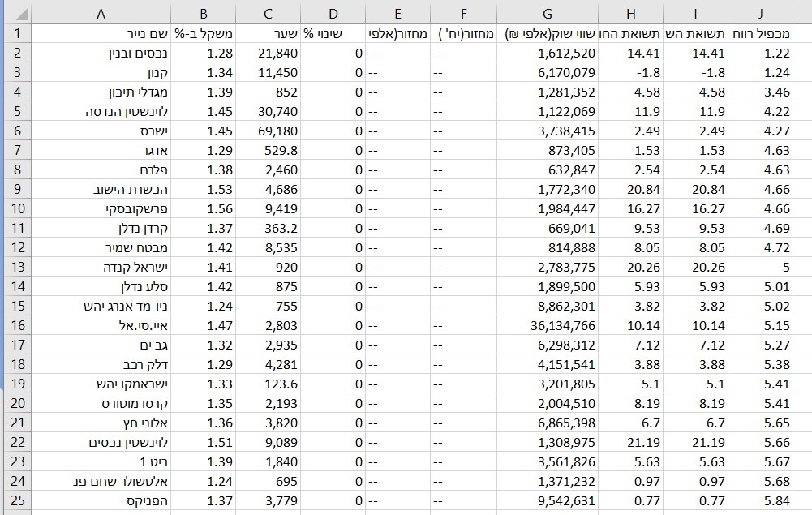Image resolution: width=812 pixels, height=515 pixels.
Task: Select row 13 header
Action: point(18,267)
